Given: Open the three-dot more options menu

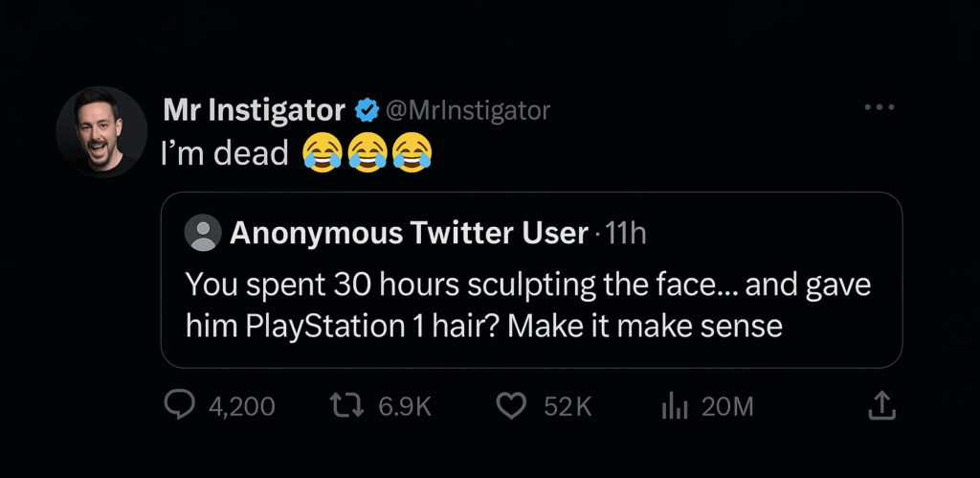Looking at the screenshot, I should [x=878, y=107].
